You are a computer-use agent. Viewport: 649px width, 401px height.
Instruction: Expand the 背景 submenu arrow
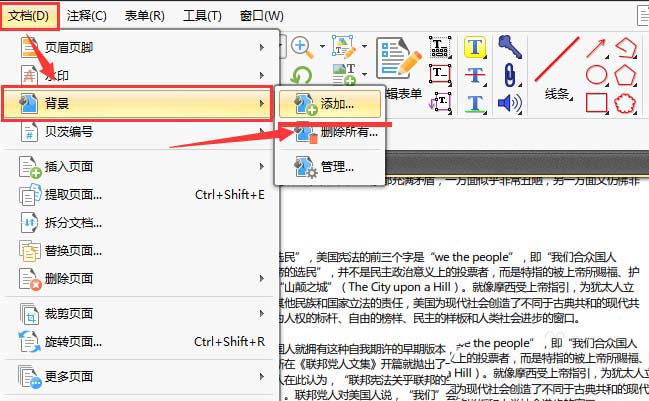click(262, 103)
